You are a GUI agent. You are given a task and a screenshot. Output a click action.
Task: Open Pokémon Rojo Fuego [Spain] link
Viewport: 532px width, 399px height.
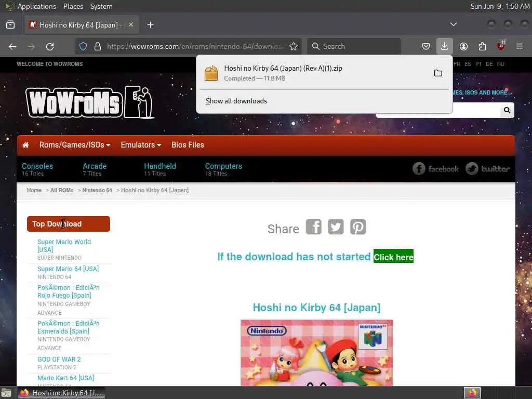(x=68, y=291)
